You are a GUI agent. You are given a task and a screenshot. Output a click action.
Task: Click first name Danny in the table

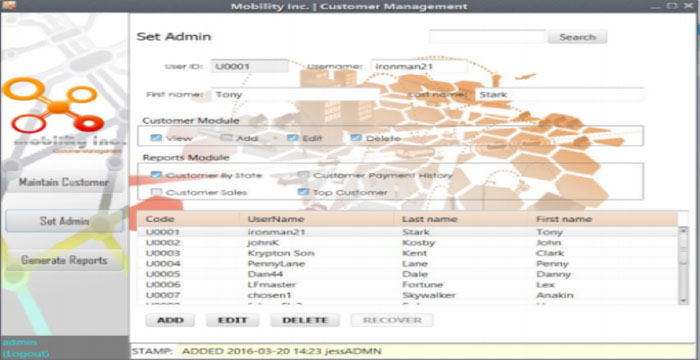coord(554,274)
